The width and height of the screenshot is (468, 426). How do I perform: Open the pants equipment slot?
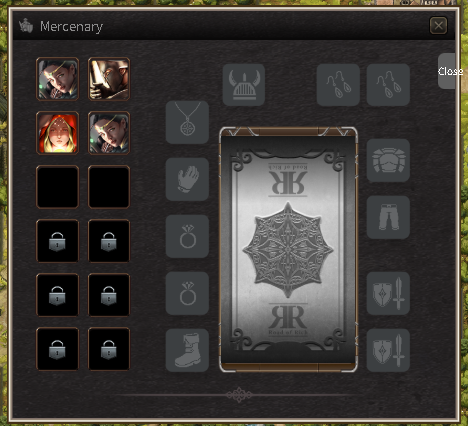tap(388, 217)
